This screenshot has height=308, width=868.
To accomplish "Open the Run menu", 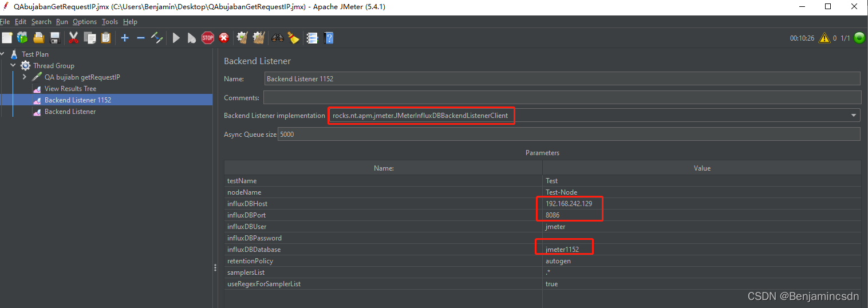I will [x=62, y=22].
